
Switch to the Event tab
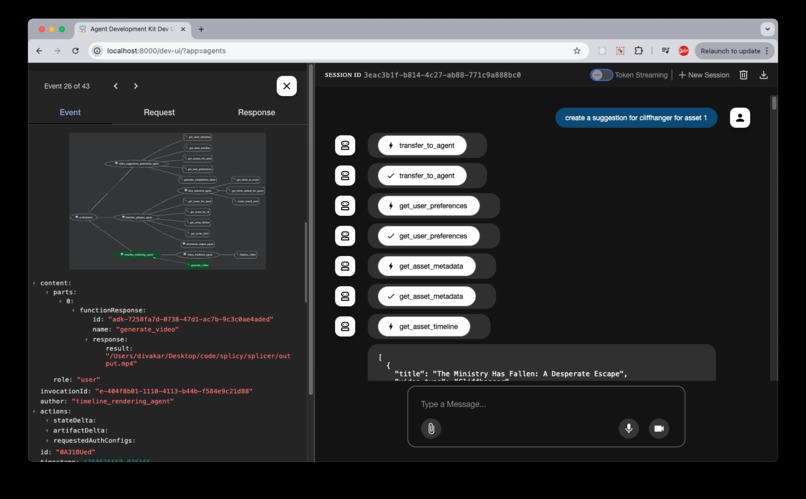tap(70, 112)
